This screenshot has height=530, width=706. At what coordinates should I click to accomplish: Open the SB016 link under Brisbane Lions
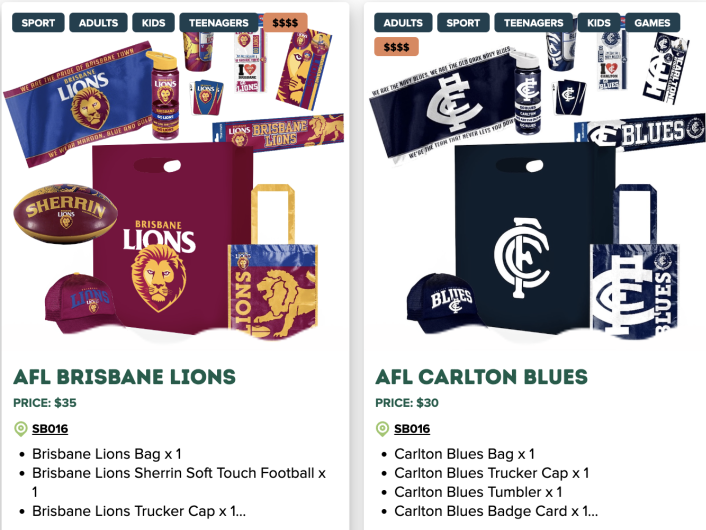[x=50, y=429]
